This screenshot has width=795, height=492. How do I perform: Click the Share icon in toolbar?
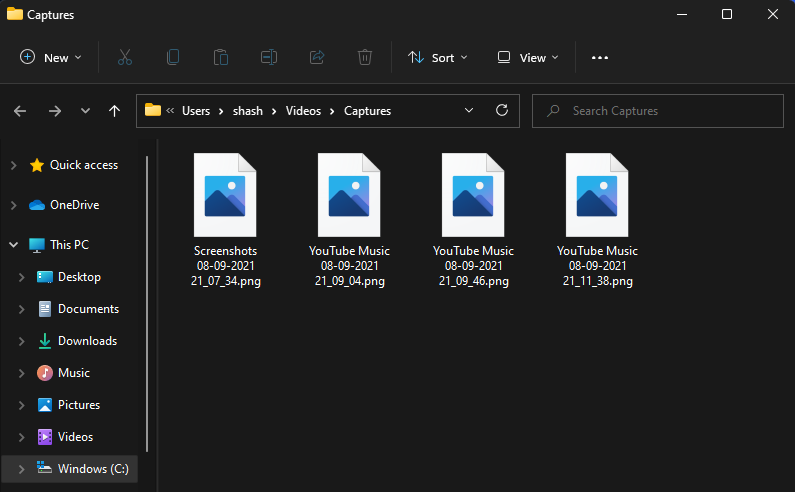click(x=317, y=58)
